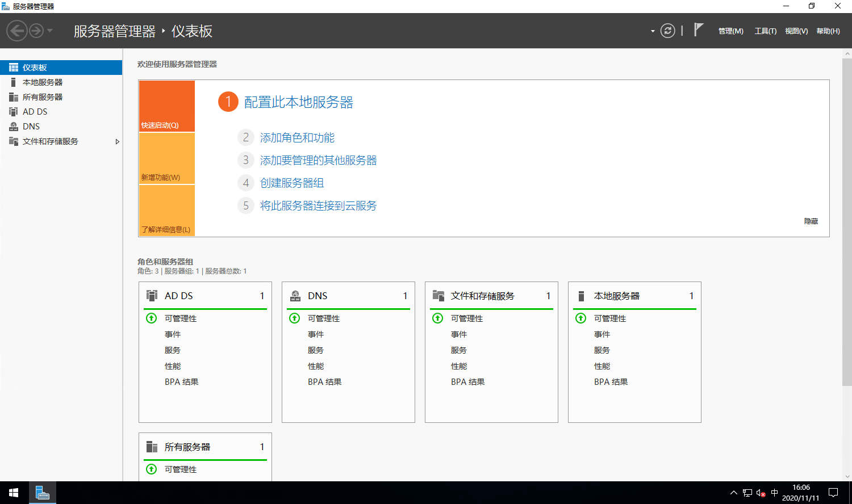Click 所有服务器 tile icon
852x504 pixels.
click(152, 447)
